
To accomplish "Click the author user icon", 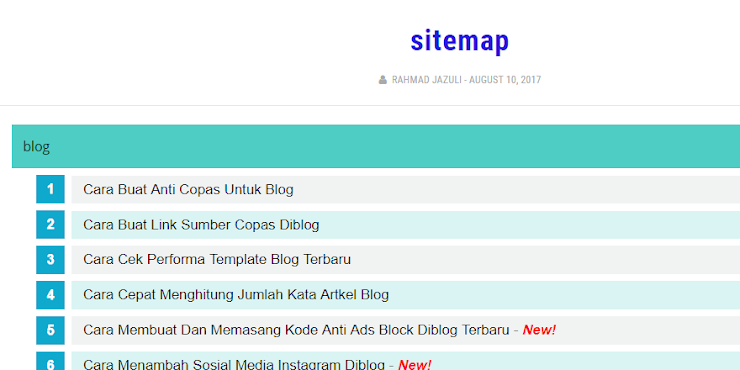I will 383,80.
